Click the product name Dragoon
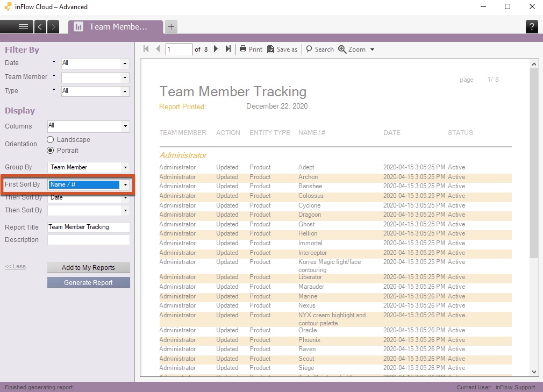The image size is (543, 392). [x=310, y=215]
